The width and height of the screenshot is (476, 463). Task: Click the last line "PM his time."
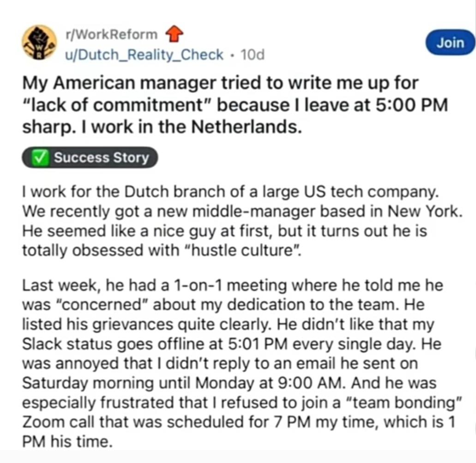click(x=67, y=443)
